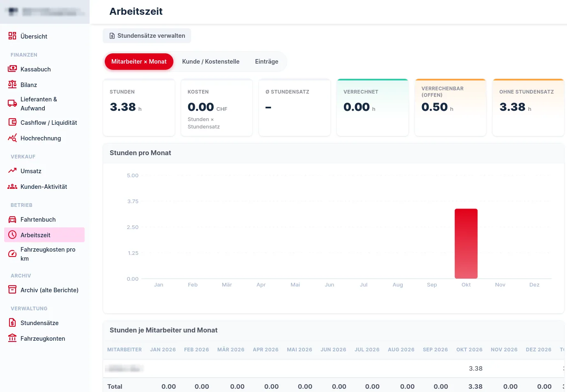
Task: Open the Einträge tab
Action: pyautogui.click(x=267, y=62)
